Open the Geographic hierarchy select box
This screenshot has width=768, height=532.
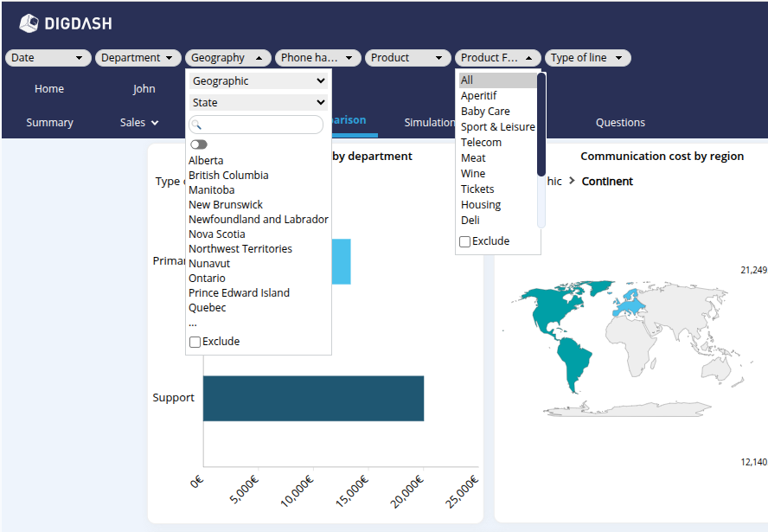click(x=259, y=80)
